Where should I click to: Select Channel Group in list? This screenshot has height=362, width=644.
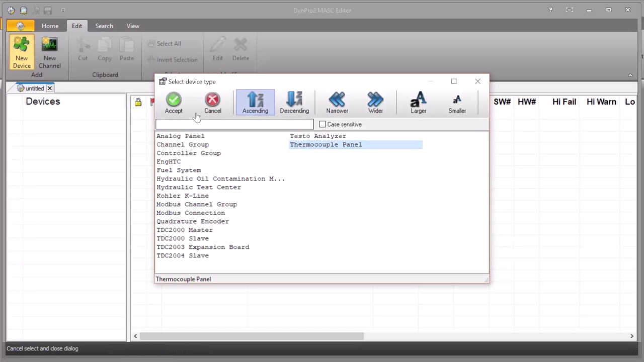pyautogui.click(x=183, y=144)
